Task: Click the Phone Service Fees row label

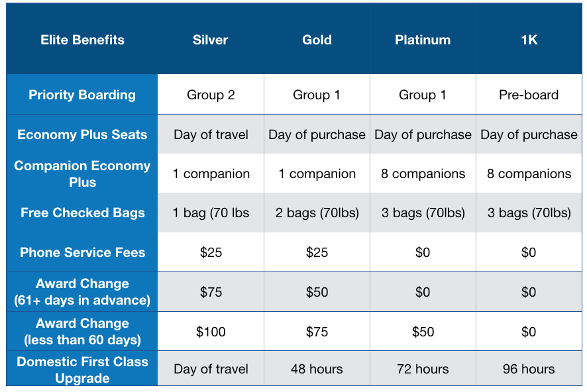Action: coord(82,252)
